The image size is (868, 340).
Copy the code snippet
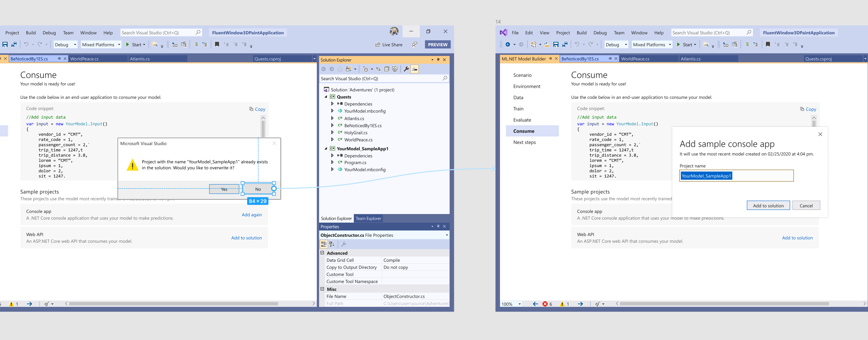pos(257,109)
